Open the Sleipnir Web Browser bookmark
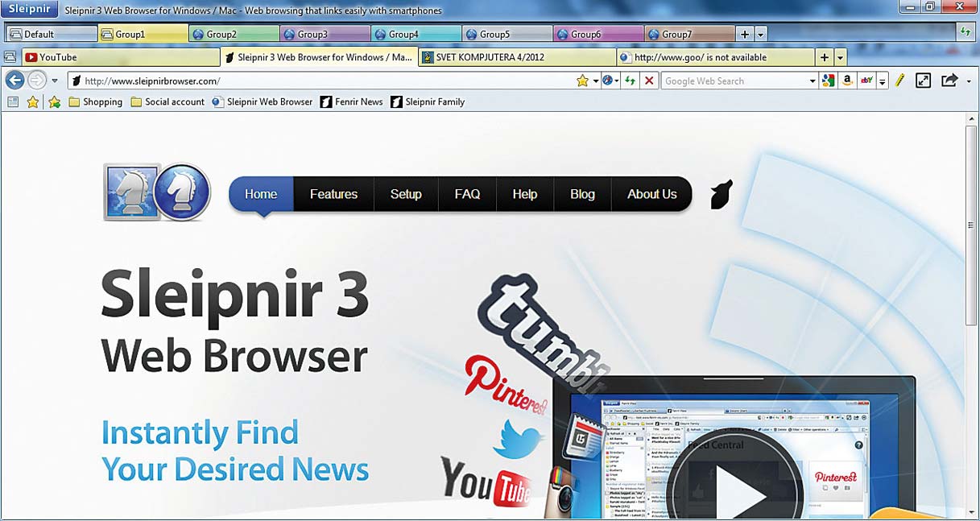980x521 pixels. tap(263, 102)
